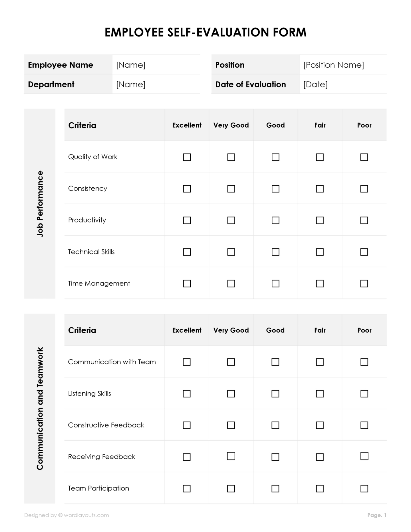Check Excellent for Quality of Work

(x=187, y=157)
